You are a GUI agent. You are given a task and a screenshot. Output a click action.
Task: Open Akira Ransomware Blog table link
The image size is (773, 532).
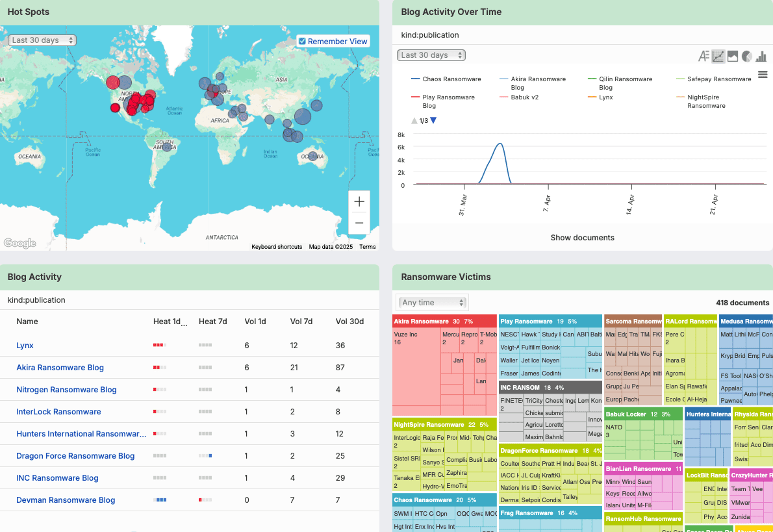coord(60,367)
